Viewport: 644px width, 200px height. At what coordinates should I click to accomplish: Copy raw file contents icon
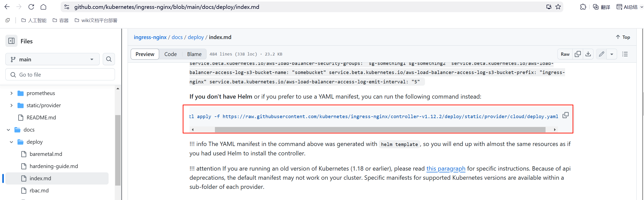578,54
